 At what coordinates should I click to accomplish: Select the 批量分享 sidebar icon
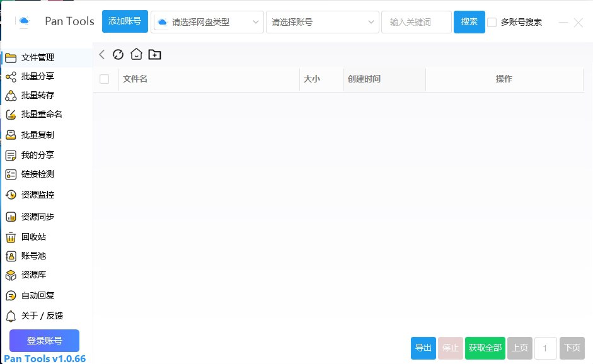pos(12,76)
